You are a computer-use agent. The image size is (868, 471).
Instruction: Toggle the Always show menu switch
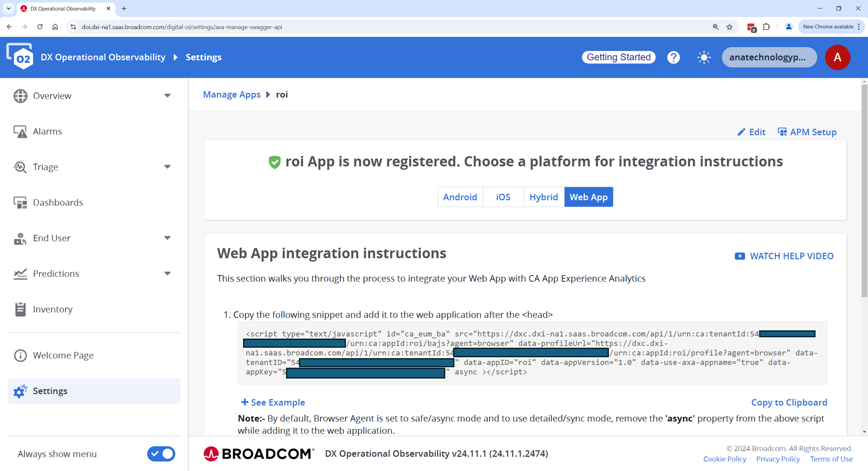(x=161, y=454)
